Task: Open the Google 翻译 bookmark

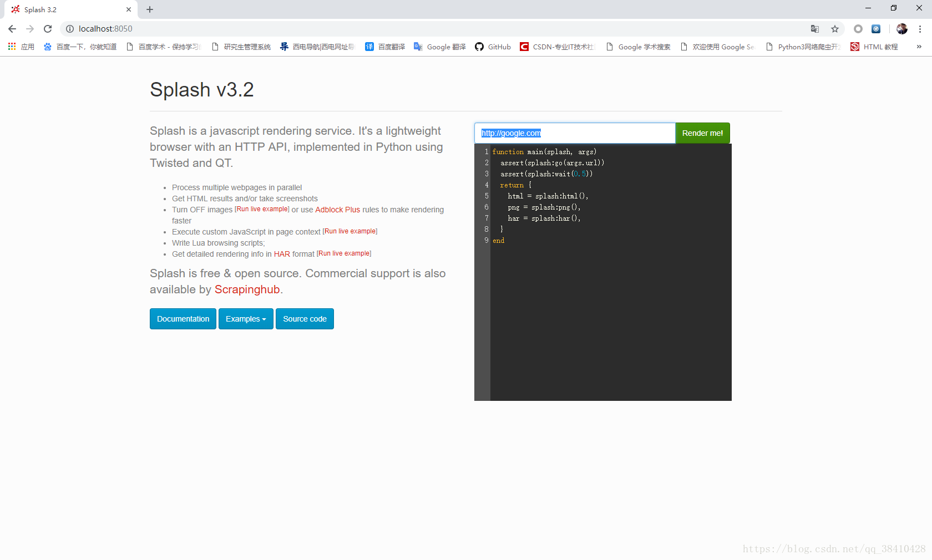Action: [x=440, y=47]
